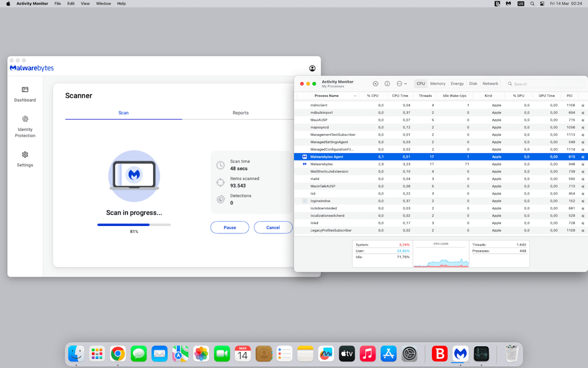This screenshot has height=368, width=588.
Task: Switch to the Energy tab
Action: [457, 84]
